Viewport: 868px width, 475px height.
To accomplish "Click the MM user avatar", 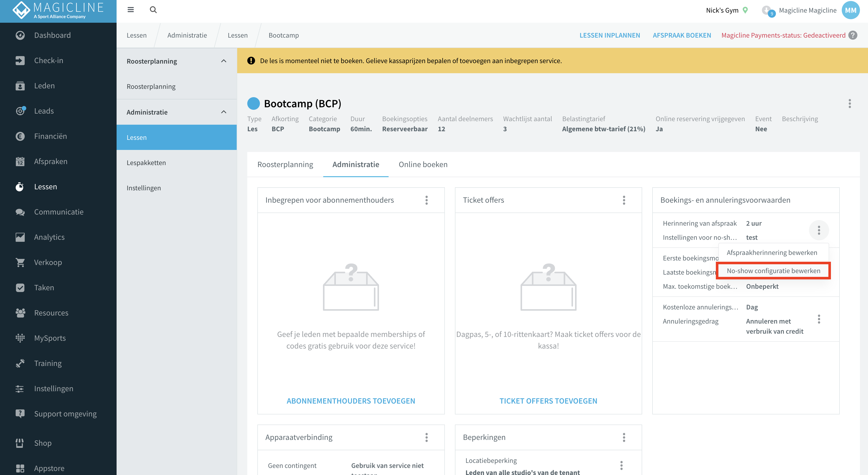I will coord(851,10).
